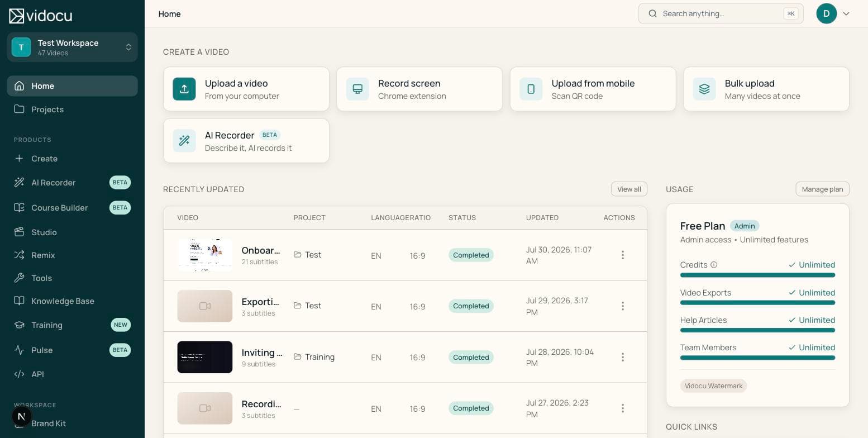
Task: Open actions menu for Recording video row
Action: [623, 408]
